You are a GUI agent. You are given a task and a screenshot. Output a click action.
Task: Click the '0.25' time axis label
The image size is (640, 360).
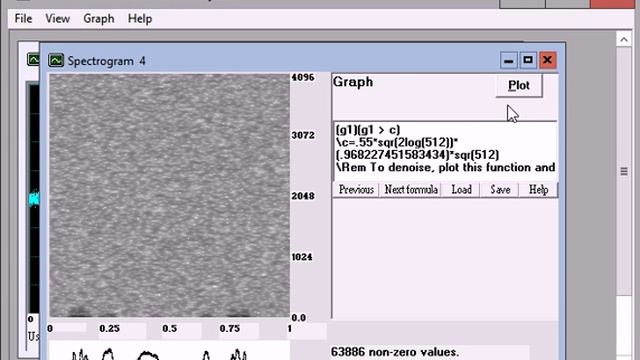[x=109, y=329]
